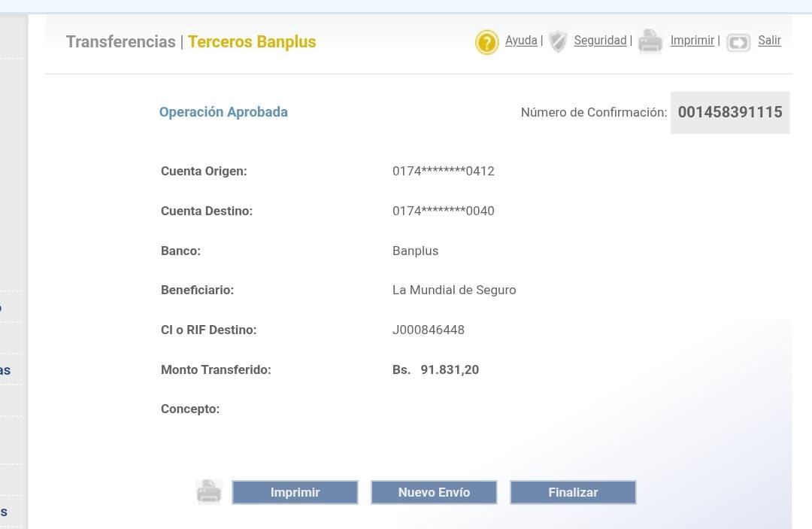Click the printer icon in the top bar
Viewport: 812px width, 529px height.
click(x=650, y=41)
